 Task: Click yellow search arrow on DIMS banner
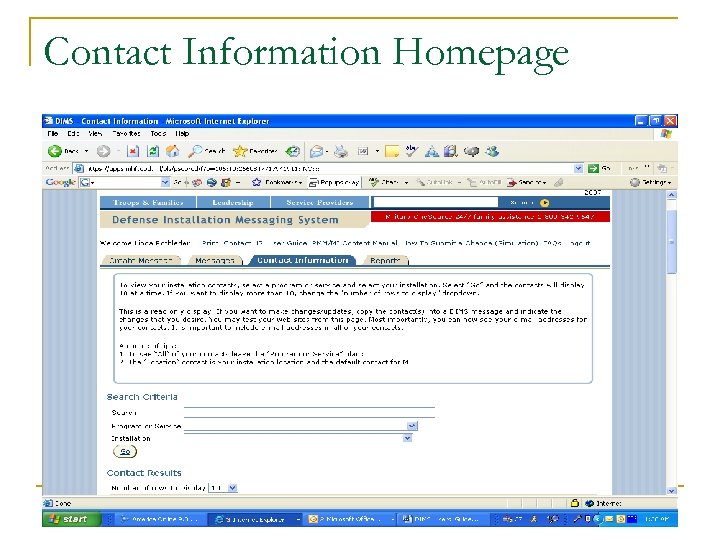click(x=545, y=203)
